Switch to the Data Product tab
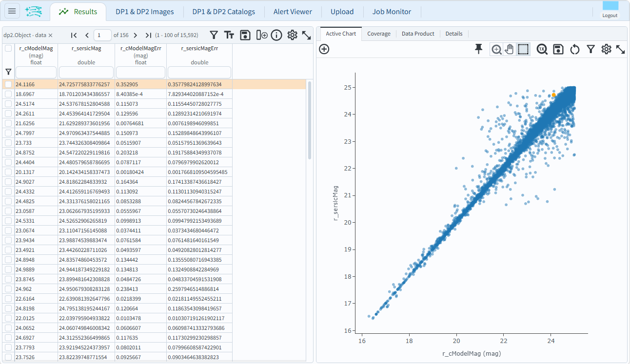This screenshot has height=364, width=630. pyautogui.click(x=418, y=34)
